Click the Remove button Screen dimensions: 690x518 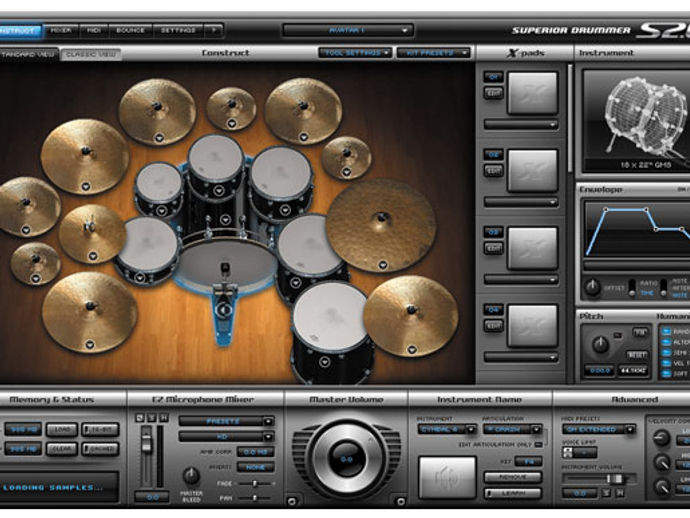point(513,477)
